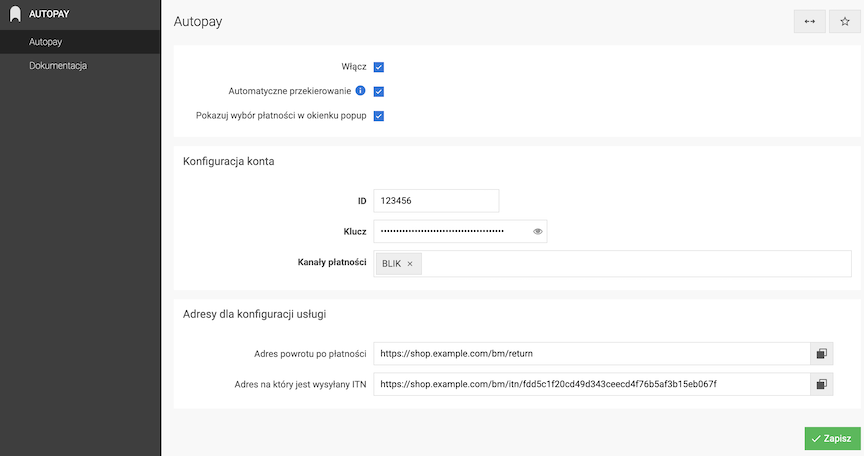Viewport: 864px width, 456px height.
Task: Click the ITN address field
Action: click(591, 384)
